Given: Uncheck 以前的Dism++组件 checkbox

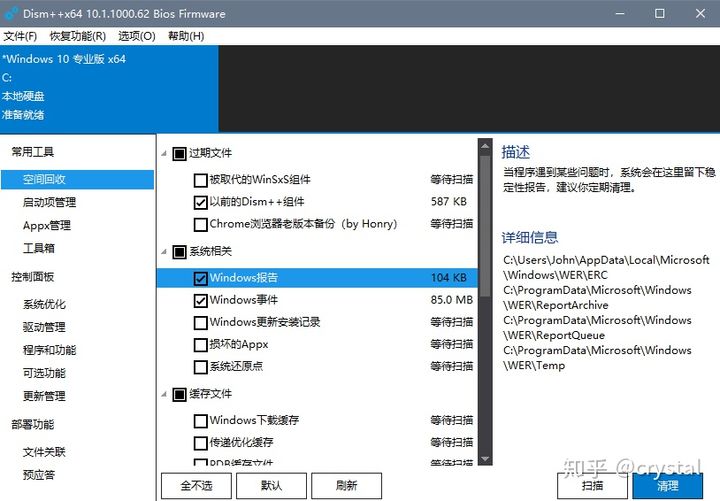Looking at the screenshot, I should click(x=201, y=202).
